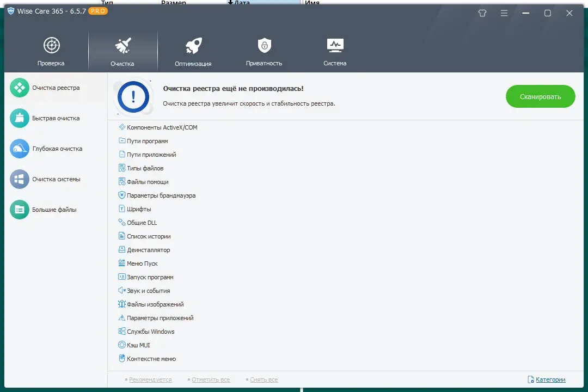Click the Компоненты ActiveX/COM icon
The width and height of the screenshot is (588, 392).
122,127
